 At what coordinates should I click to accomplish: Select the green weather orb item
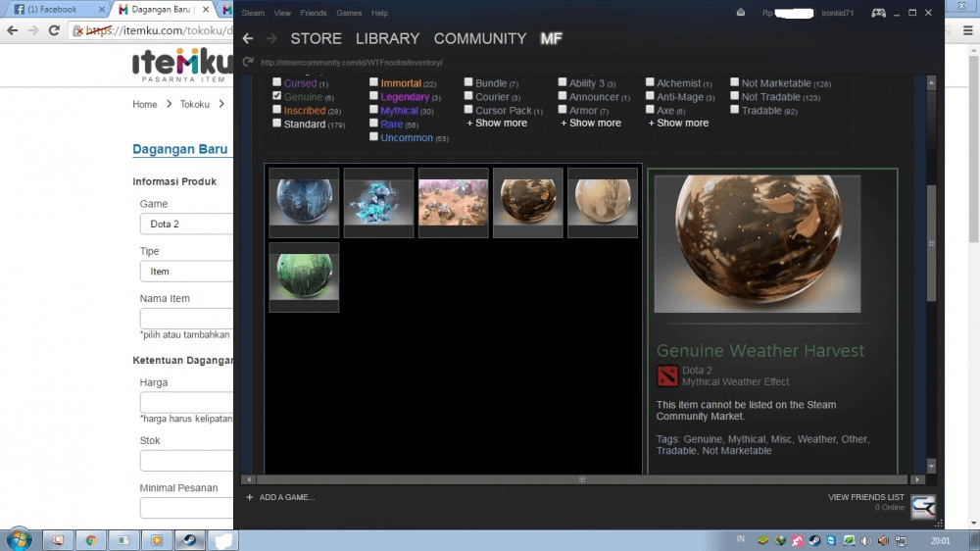pyautogui.click(x=305, y=277)
